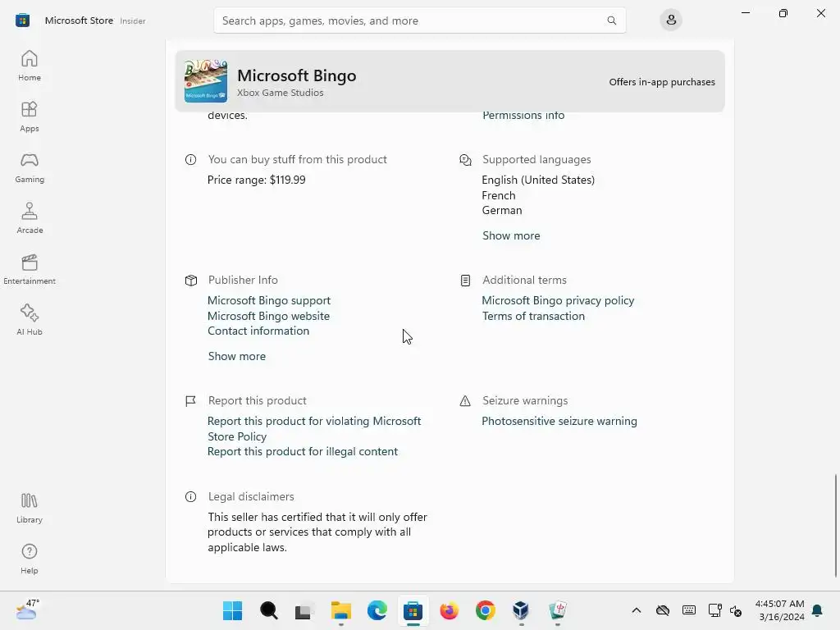Open AI Hub in the sidebar

(29, 320)
